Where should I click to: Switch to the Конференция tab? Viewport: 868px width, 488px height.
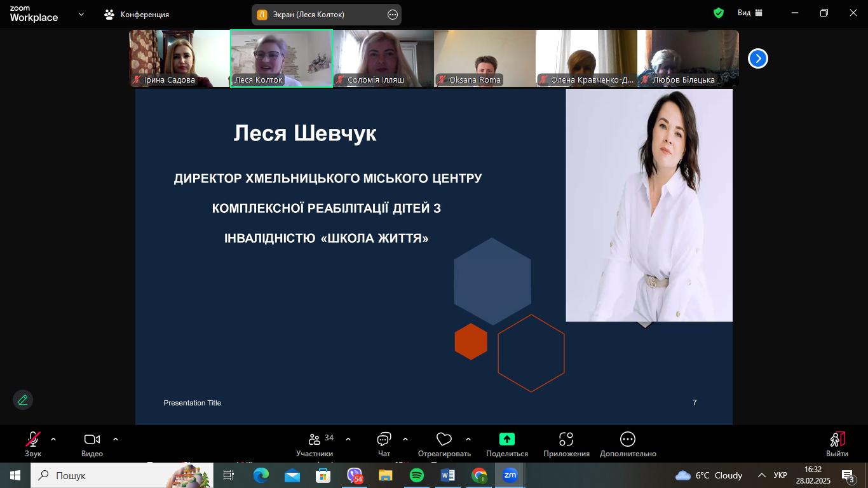pos(137,14)
